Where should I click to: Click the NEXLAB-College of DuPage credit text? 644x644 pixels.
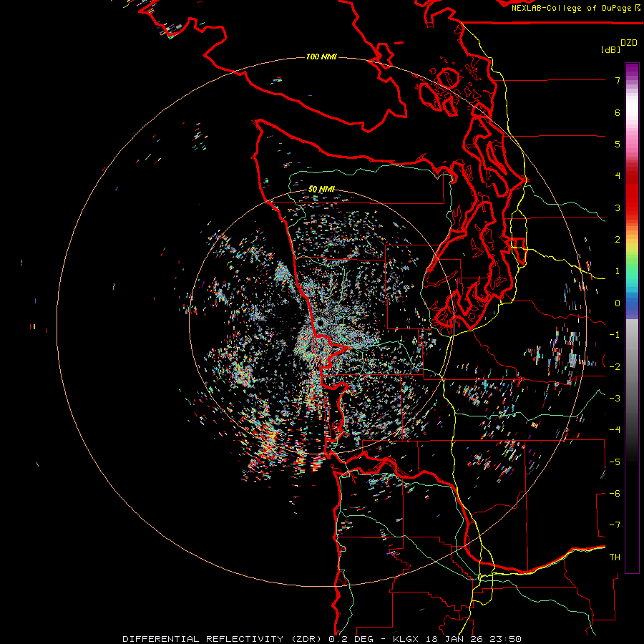[x=572, y=8]
